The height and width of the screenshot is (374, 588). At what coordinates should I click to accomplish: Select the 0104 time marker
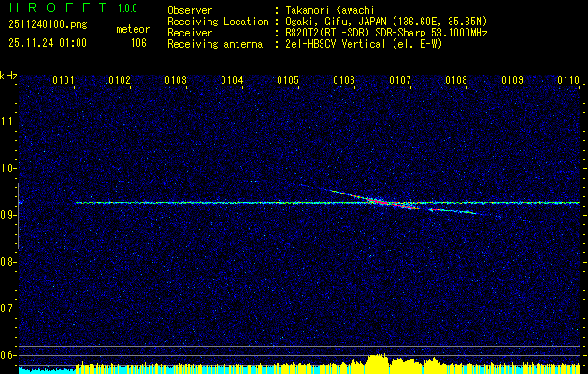pos(232,80)
